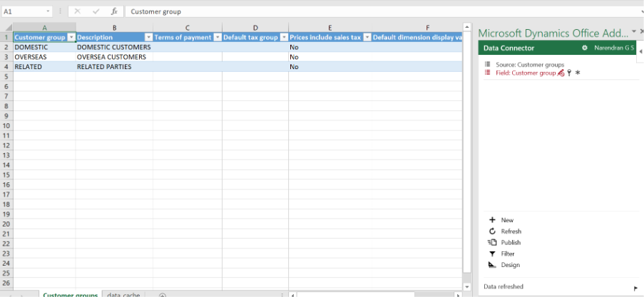644x297 pixels.
Task: Click the insert function fx icon
Action: point(114,11)
